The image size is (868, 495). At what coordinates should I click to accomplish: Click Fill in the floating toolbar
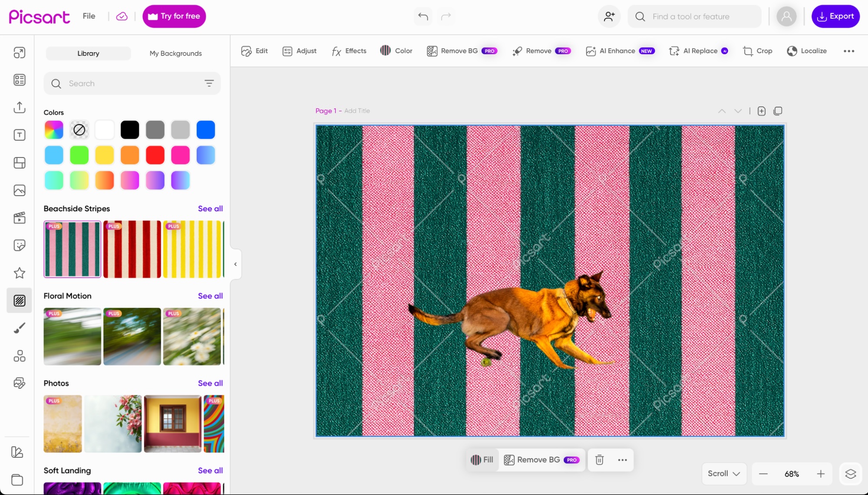[482, 460]
